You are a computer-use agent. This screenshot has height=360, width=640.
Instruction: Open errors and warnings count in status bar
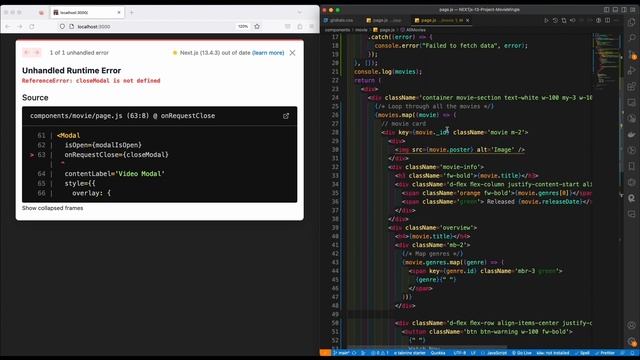pyautogui.click(x=380, y=353)
